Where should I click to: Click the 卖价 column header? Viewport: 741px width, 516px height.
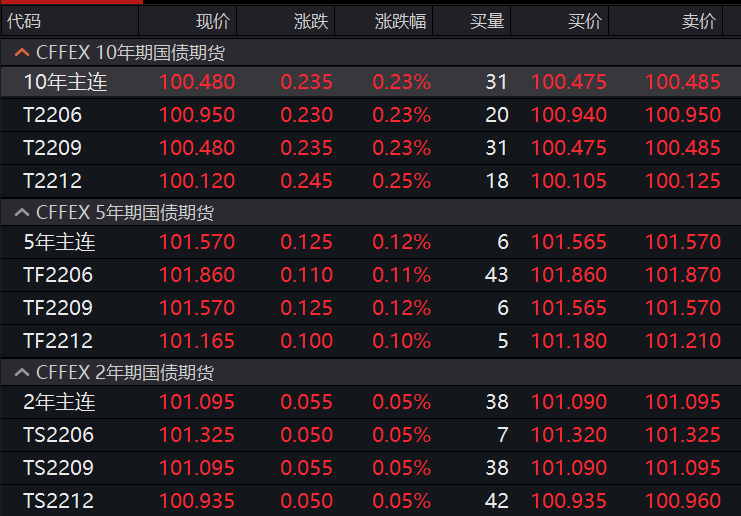pos(698,21)
